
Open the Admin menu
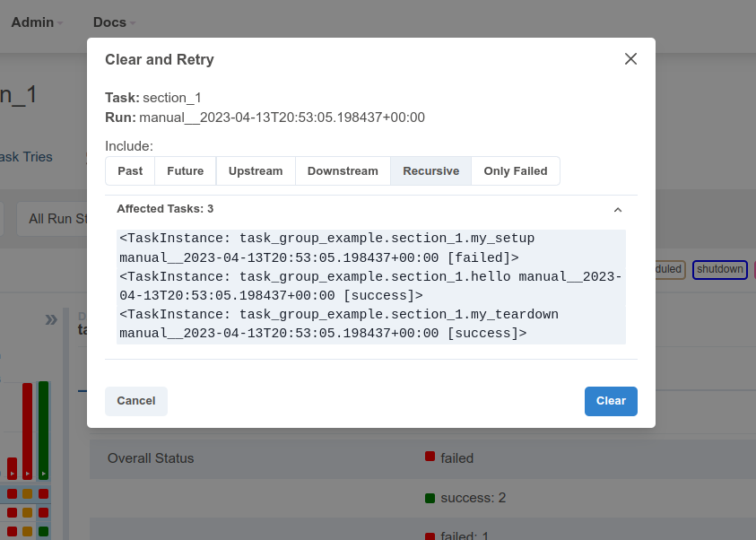click(x=37, y=22)
